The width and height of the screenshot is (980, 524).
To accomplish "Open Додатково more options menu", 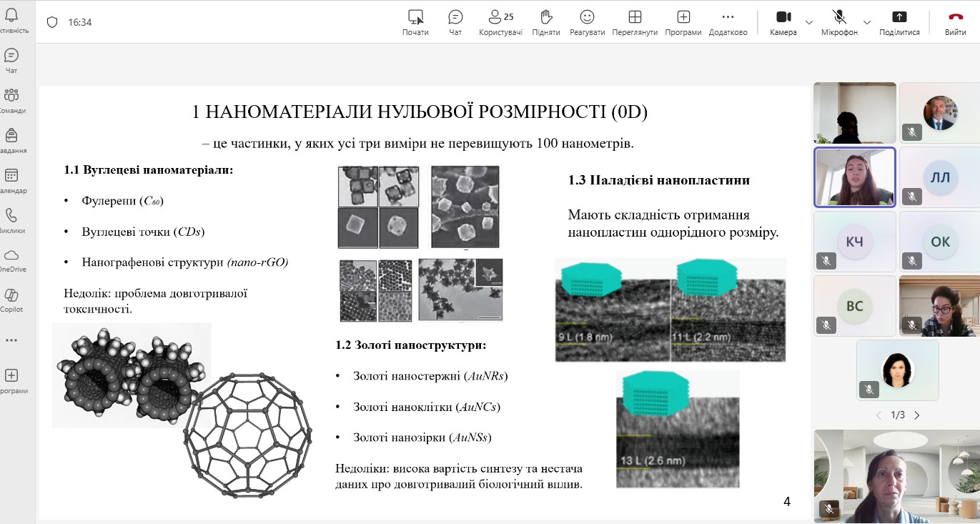I will [728, 22].
